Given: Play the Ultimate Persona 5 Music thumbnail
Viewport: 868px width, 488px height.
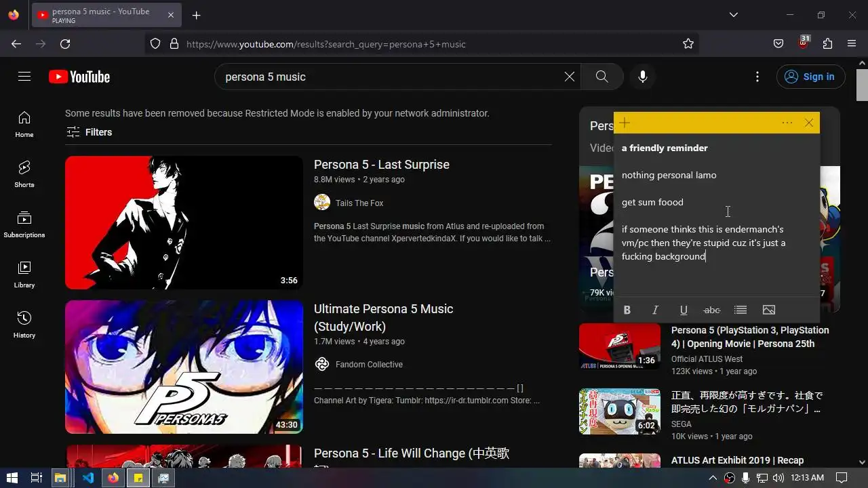Looking at the screenshot, I should 184,367.
